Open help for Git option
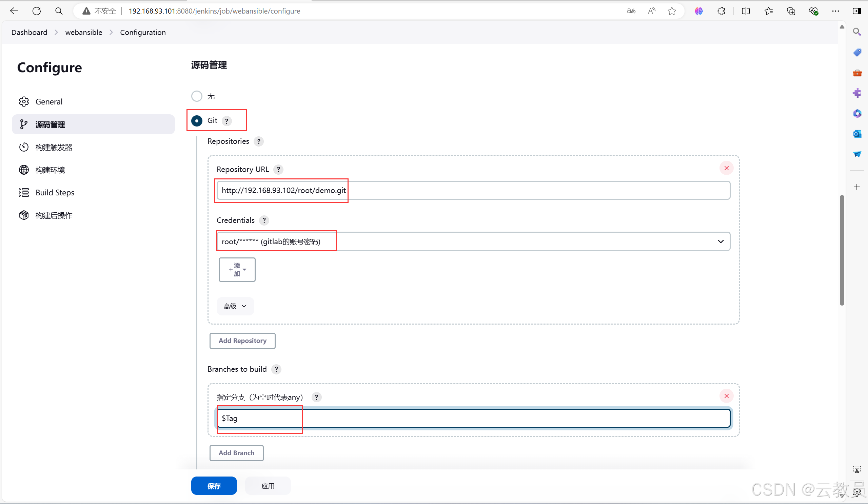This screenshot has width=868, height=504. 226,121
